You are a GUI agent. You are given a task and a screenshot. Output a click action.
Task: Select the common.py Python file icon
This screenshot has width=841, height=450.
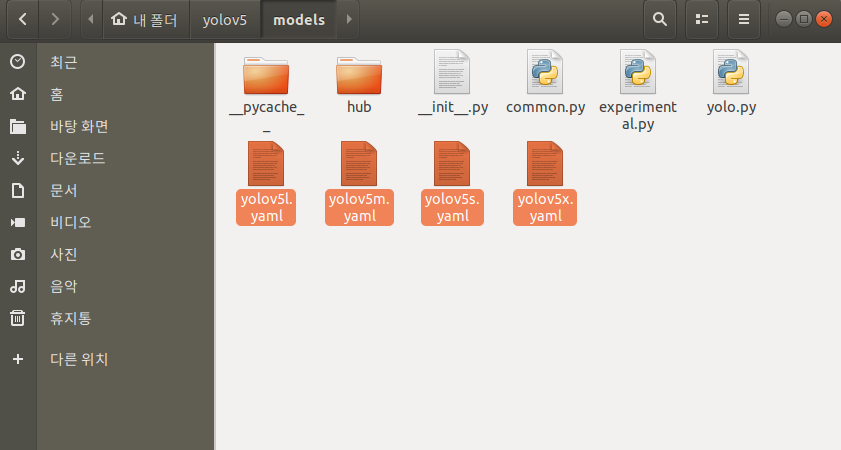coord(545,72)
